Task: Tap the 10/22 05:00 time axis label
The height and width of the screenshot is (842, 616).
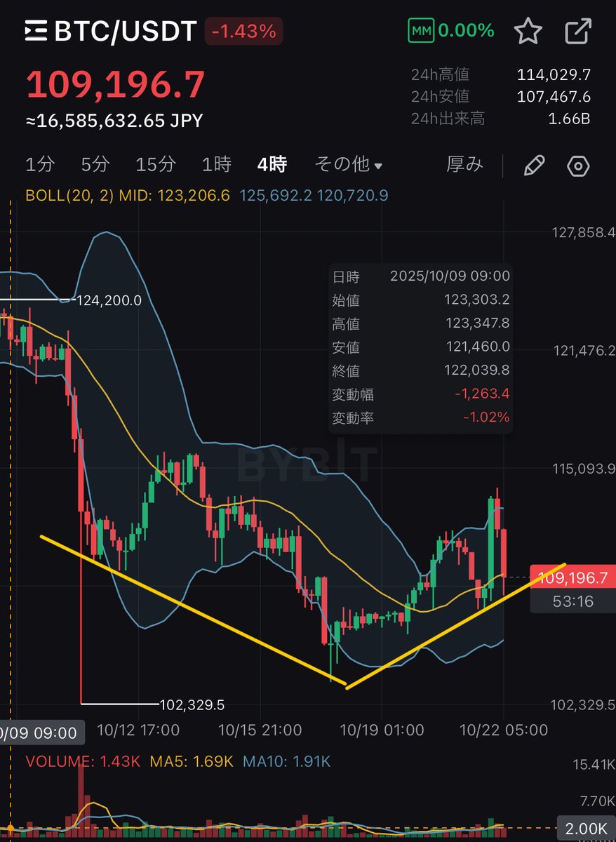Action: point(504,730)
